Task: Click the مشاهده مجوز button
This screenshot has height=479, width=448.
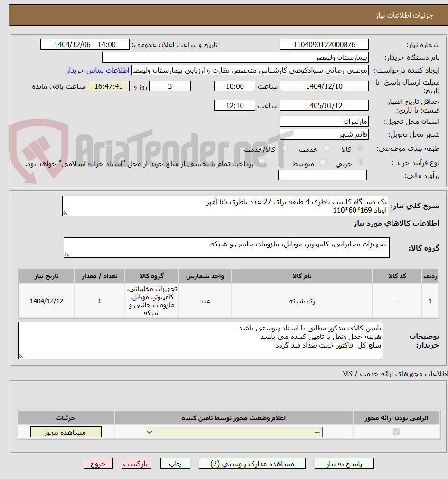Action: (65, 432)
